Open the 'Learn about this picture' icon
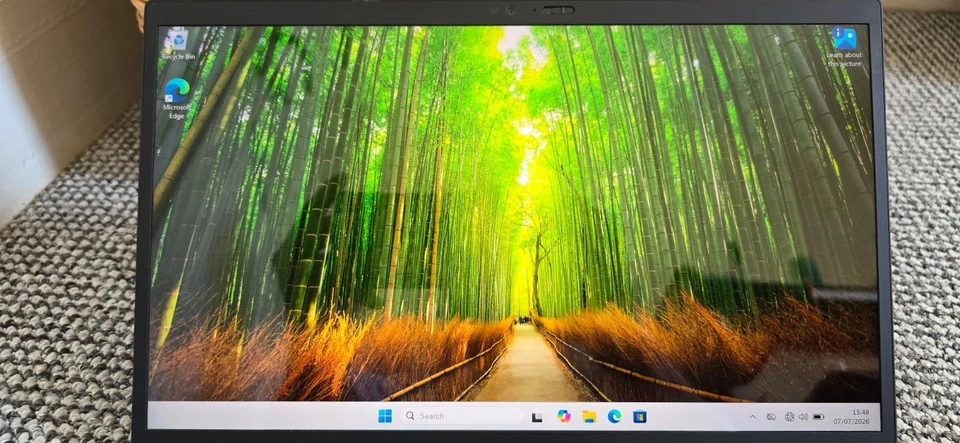This screenshot has width=960, height=443. [x=844, y=47]
